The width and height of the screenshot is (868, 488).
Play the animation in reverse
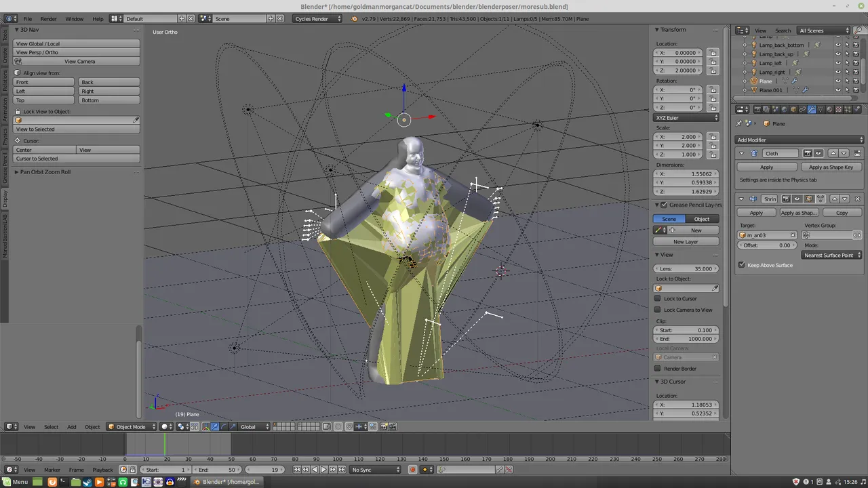(315, 470)
